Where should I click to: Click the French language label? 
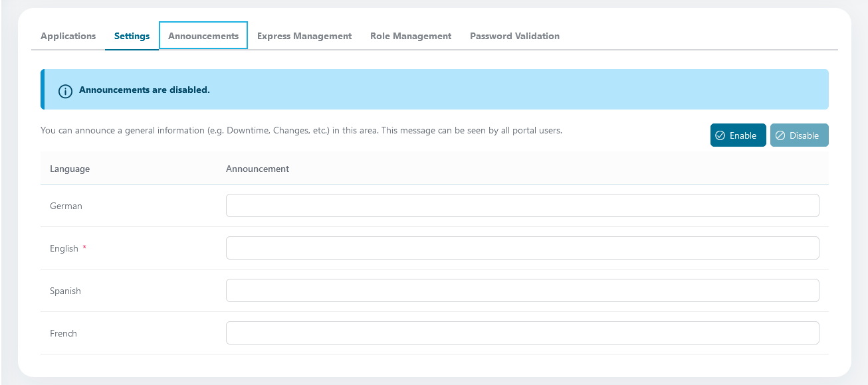click(x=63, y=333)
